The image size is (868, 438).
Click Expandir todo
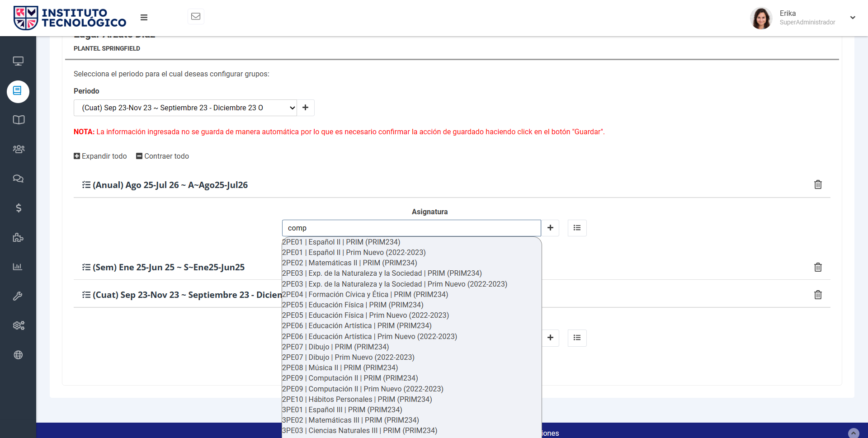click(100, 156)
